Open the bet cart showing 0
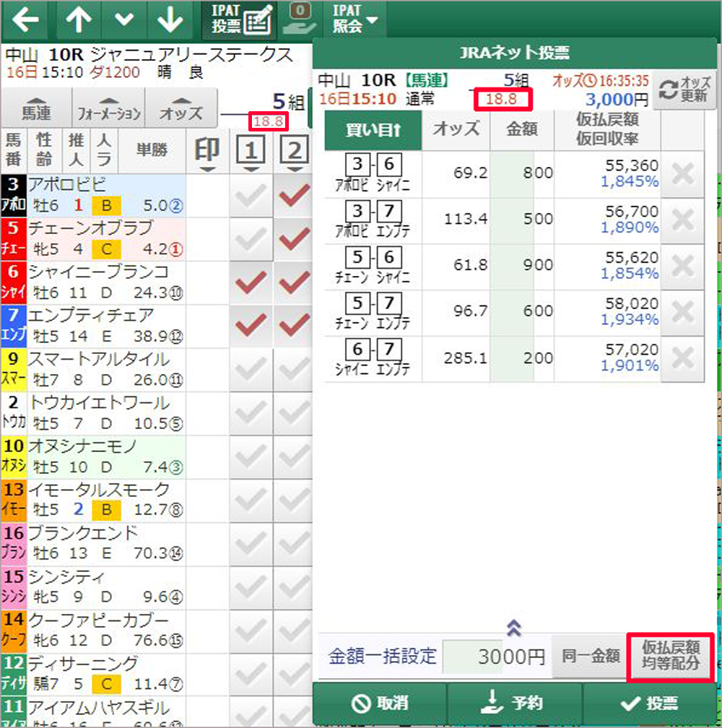The width and height of the screenshot is (722, 728). [x=300, y=19]
